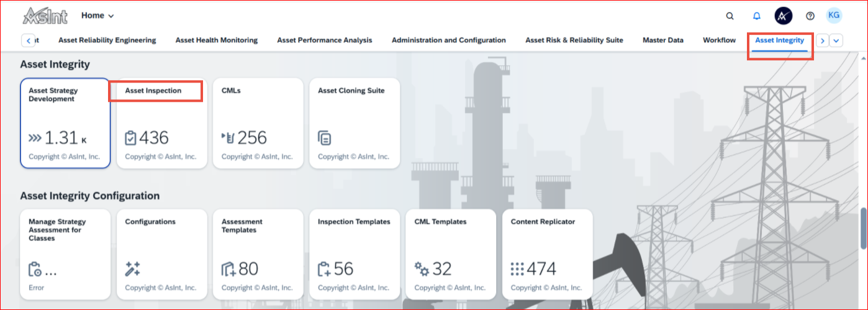Click the clipboard clock icon on Manage Strategy tile
This screenshot has width=868, height=310.
click(x=35, y=269)
